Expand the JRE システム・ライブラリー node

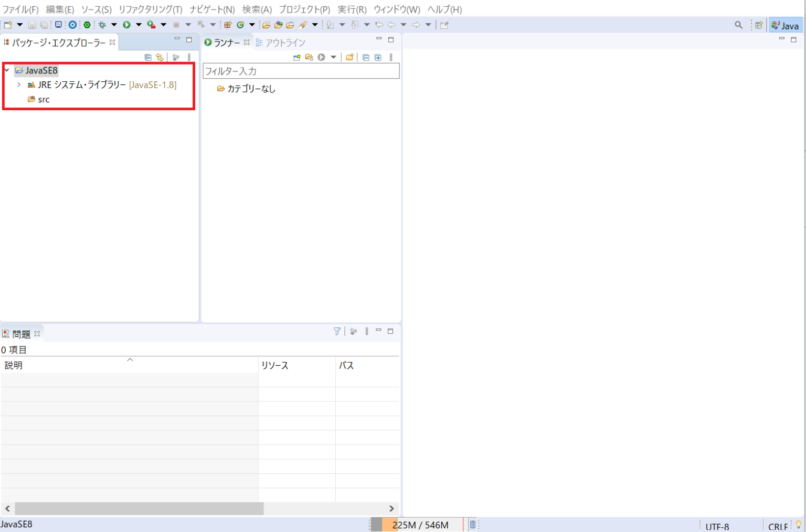(19, 84)
